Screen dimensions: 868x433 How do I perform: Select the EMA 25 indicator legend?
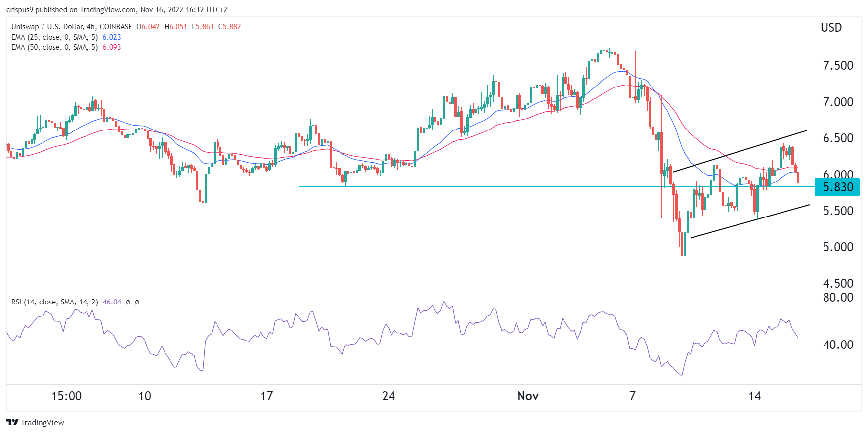click(x=54, y=37)
